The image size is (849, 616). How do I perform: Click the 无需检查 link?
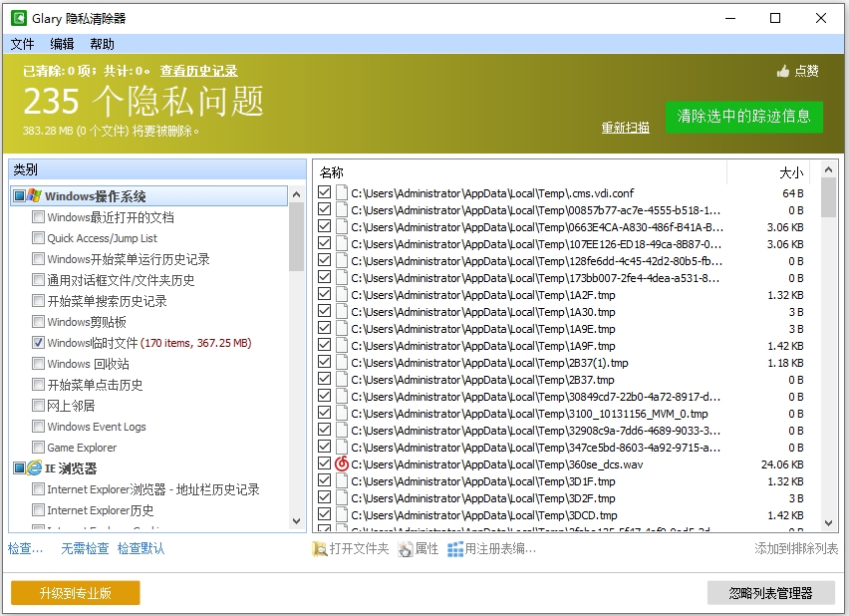click(x=85, y=549)
